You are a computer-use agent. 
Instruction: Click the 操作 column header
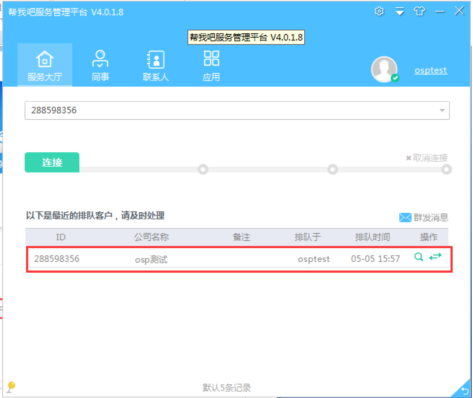coord(428,237)
